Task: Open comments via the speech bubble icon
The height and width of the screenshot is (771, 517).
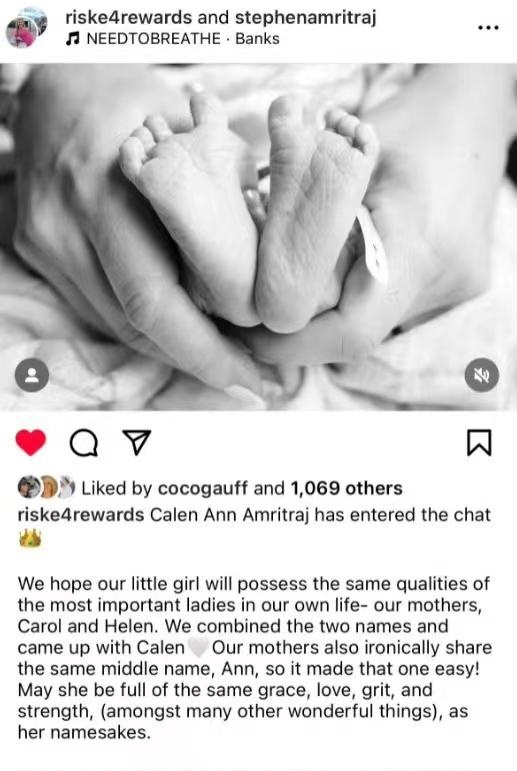Action: click(84, 443)
